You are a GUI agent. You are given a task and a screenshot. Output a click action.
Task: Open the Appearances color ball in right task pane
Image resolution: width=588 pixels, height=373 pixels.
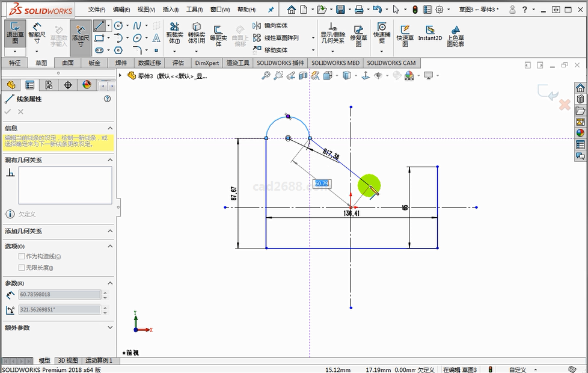[x=580, y=133]
